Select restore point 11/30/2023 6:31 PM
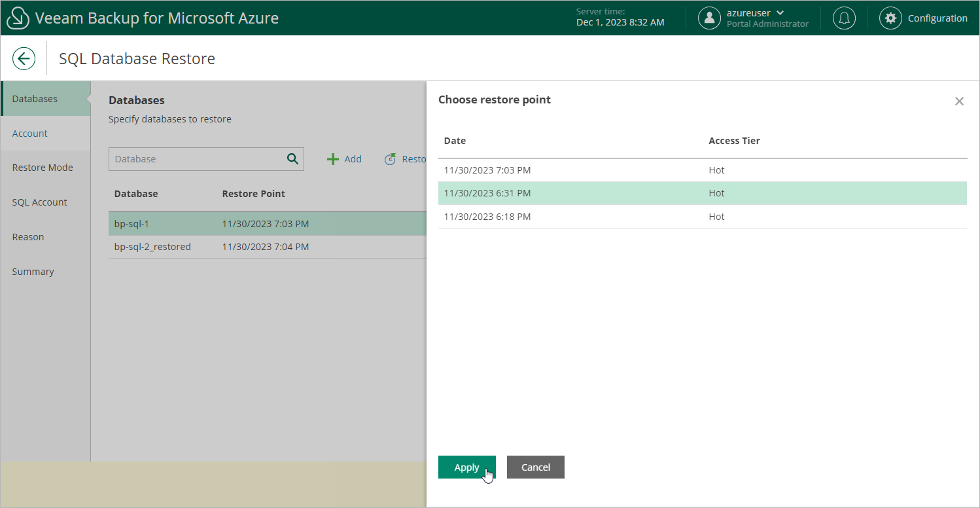The image size is (980, 508). (x=702, y=193)
